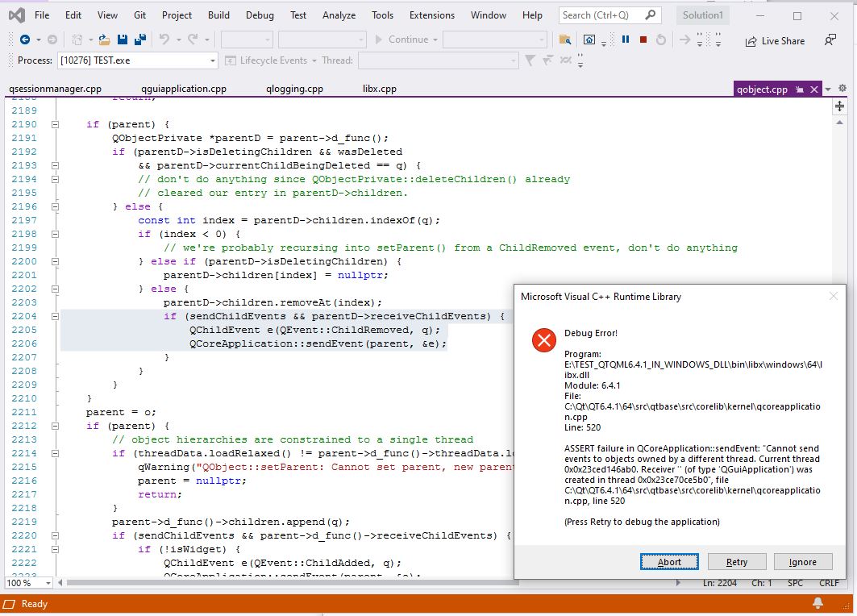Click the red error icon in dialog
This screenshot has width=857, height=616.
[x=544, y=340]
